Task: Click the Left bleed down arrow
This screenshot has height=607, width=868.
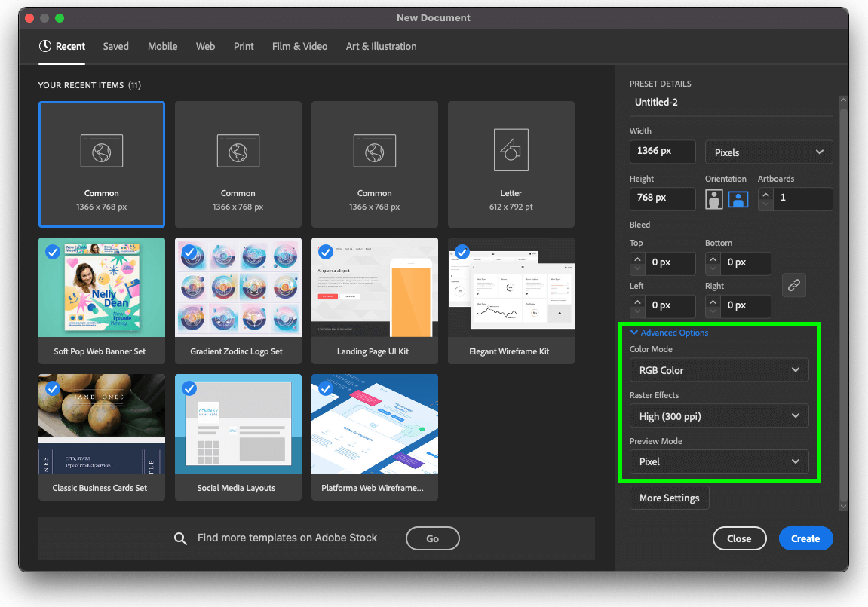Action: [637, 311]
